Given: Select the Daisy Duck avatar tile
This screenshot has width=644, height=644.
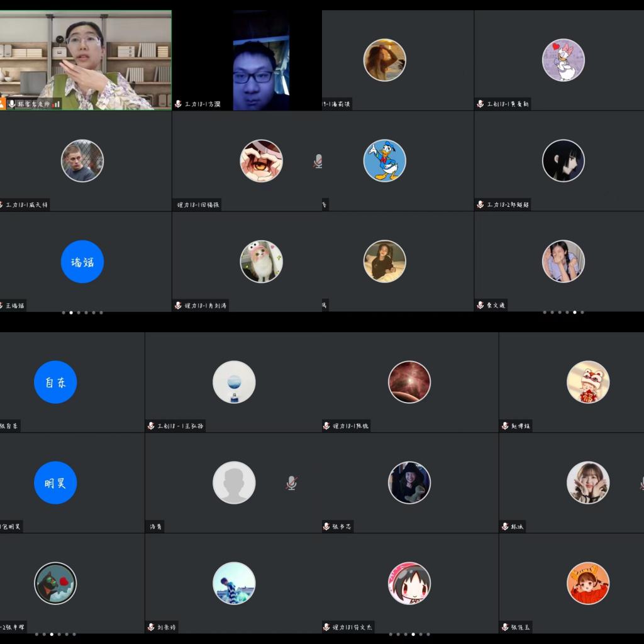Looking at the screenshot, I should 563,60.
